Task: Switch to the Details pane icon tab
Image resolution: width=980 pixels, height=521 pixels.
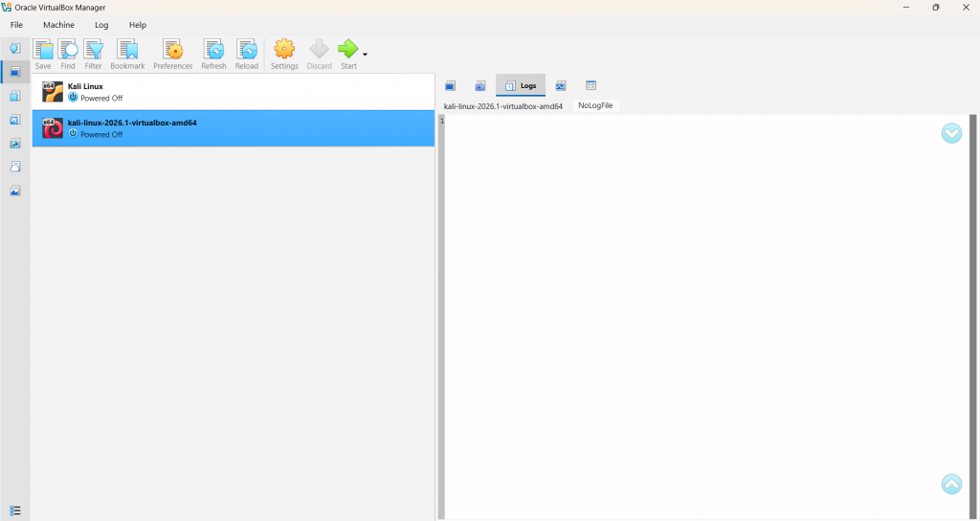Action: click(x=450, y=85)
